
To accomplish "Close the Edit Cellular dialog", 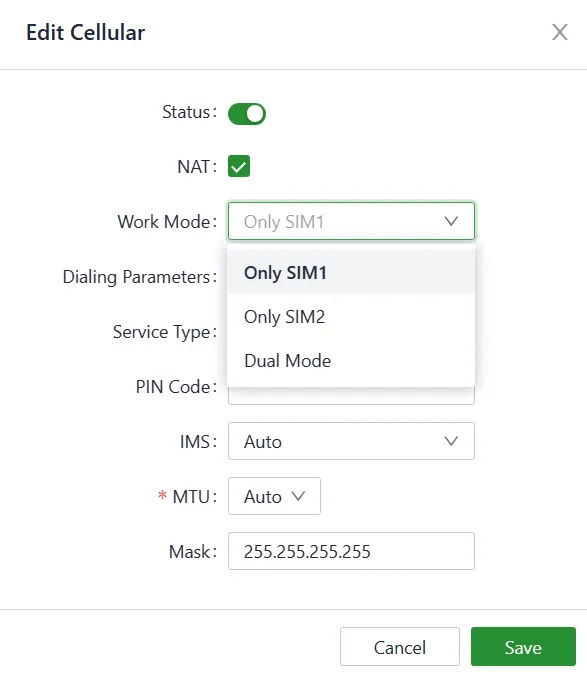I will [x=559, y=32].
